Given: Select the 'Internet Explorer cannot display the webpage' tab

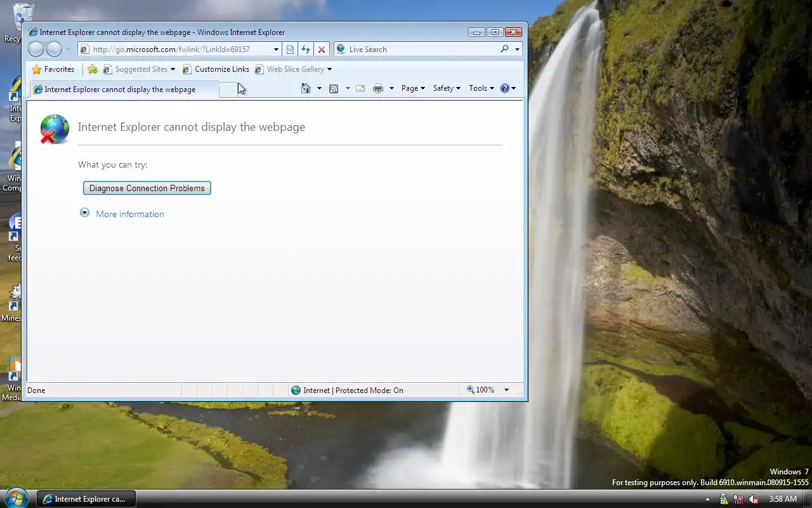Looking at the screenshot, I should [x=124, y=90].
